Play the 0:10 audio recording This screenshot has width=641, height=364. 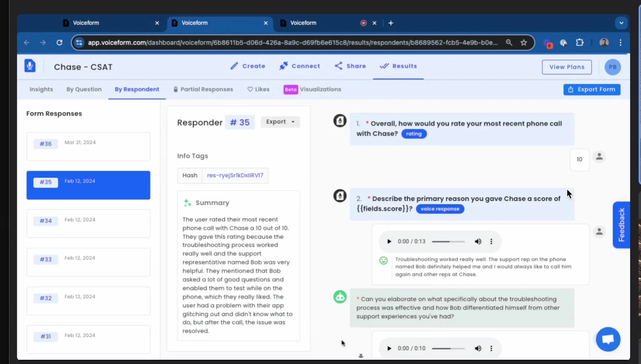(389, 348)
